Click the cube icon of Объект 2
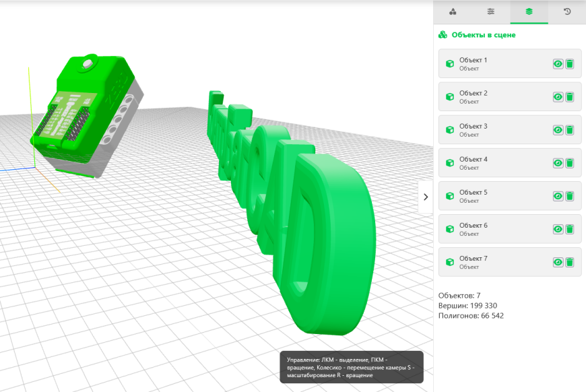The width and height of the screenshot is (586, 392). pyautogui.click(x=449, y=96)
